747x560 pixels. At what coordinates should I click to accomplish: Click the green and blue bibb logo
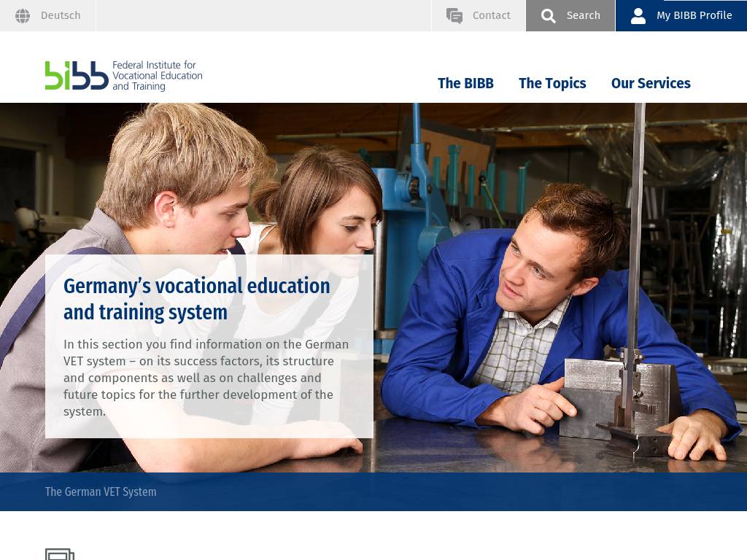77,75
